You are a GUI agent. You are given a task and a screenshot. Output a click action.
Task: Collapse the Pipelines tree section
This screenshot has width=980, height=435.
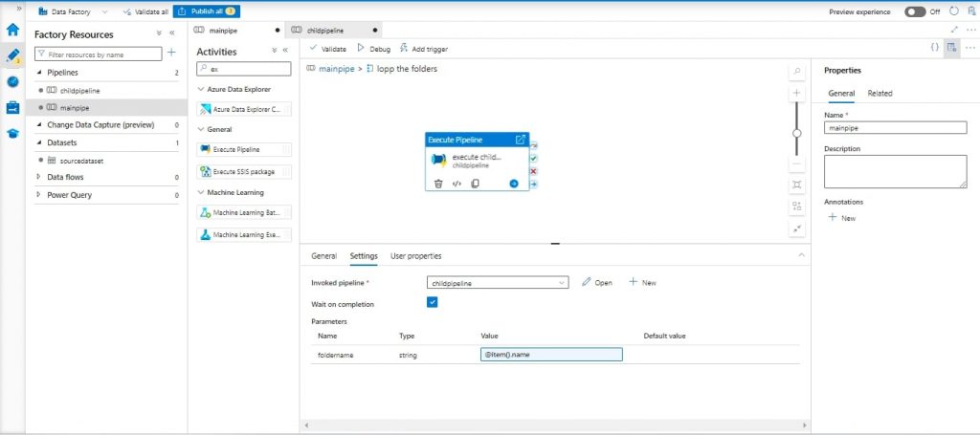coord(39,72)
